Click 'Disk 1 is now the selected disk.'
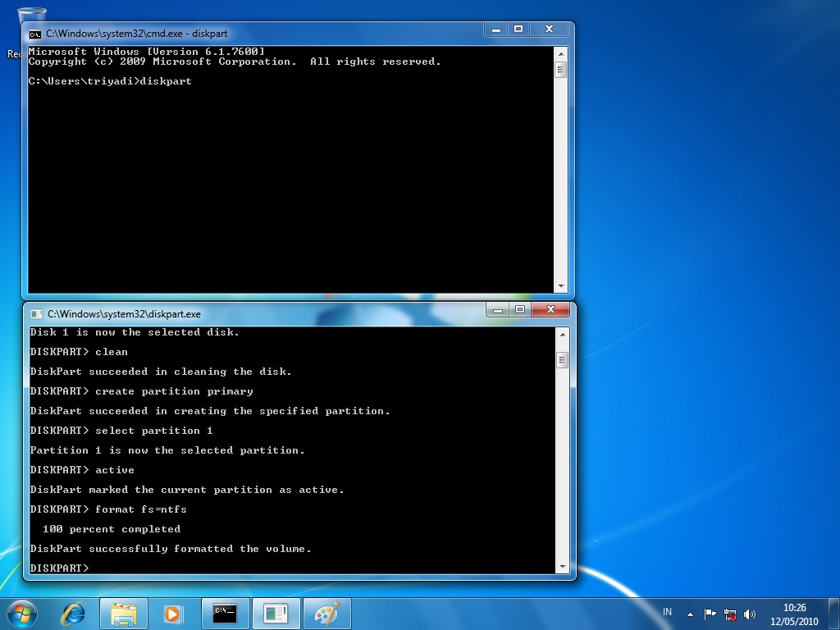This screenshot has width=840, height=630. pos(135,332)
